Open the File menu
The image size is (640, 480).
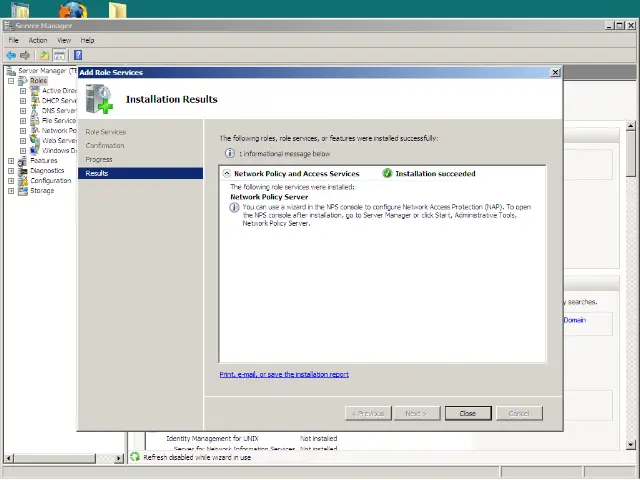(x=13, y=40)
